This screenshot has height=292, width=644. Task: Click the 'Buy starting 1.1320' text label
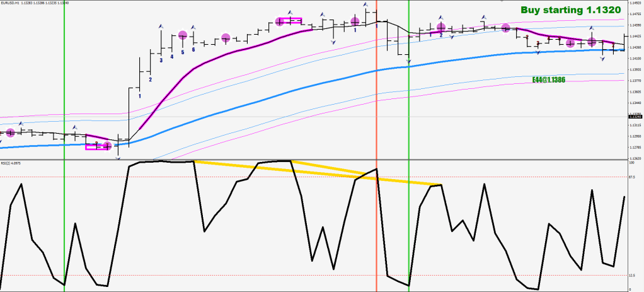[570, 10]
